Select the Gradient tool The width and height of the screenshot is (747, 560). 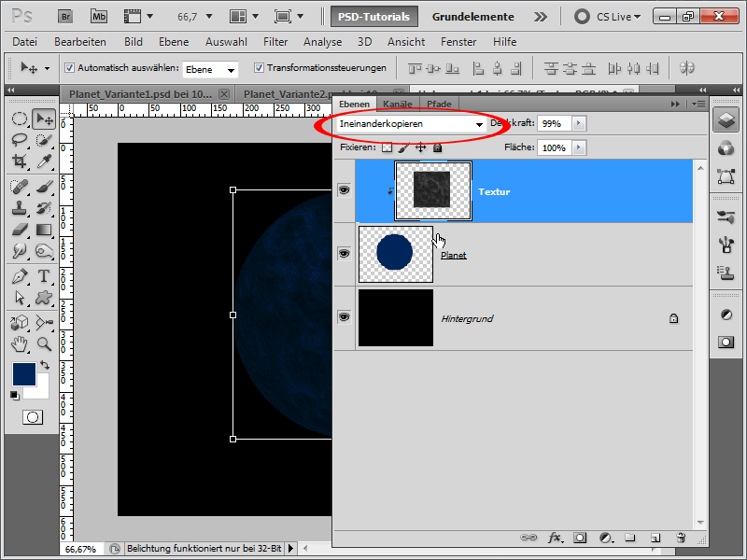pos(44,230)
